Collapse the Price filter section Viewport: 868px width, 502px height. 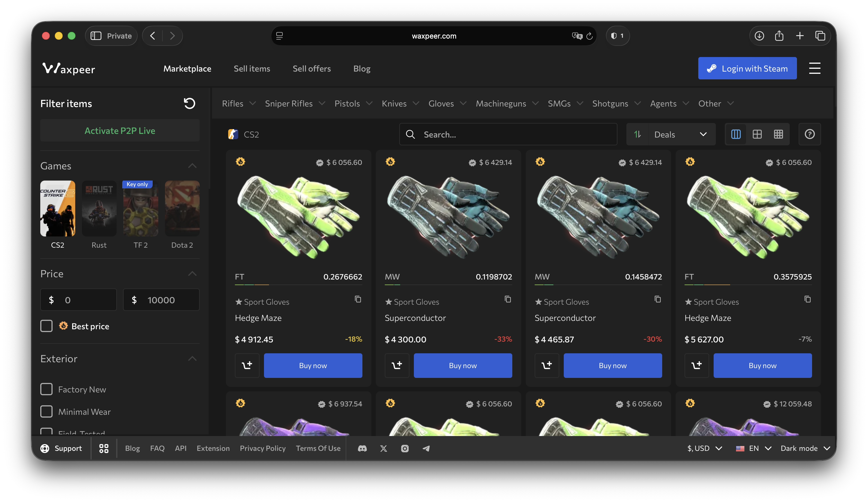pos(192,274)
